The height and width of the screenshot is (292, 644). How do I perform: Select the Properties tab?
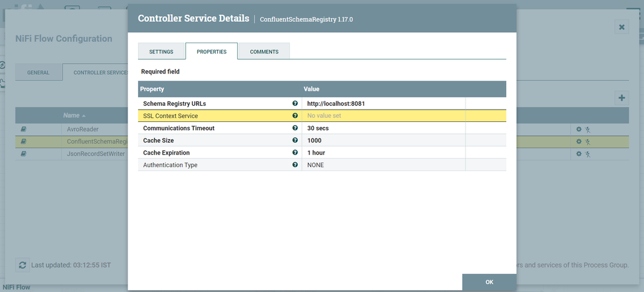click(211, 52)
